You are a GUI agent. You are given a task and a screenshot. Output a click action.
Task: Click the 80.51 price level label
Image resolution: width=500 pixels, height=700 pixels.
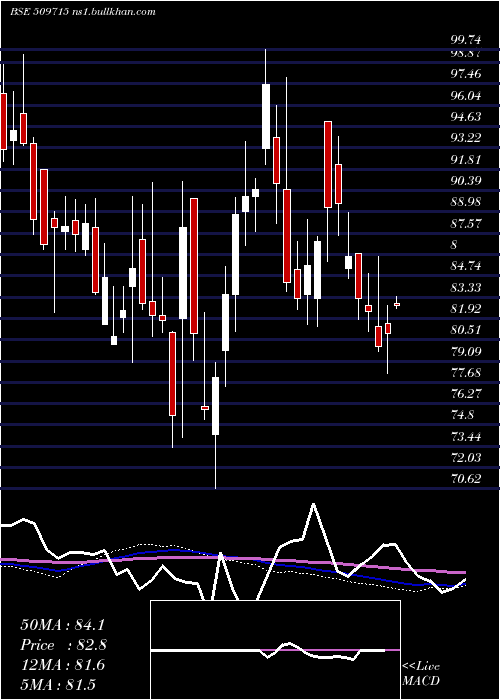tap(466, 330)
